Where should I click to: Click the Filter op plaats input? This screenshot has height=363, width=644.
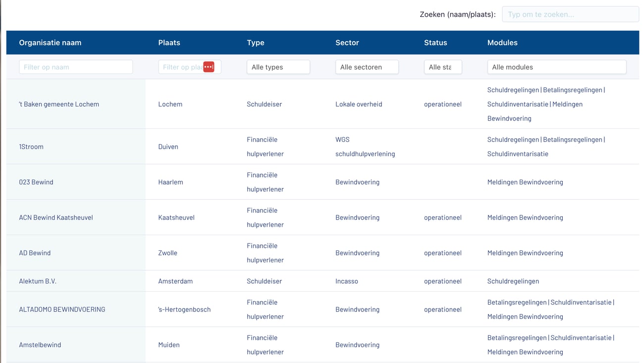181,67
